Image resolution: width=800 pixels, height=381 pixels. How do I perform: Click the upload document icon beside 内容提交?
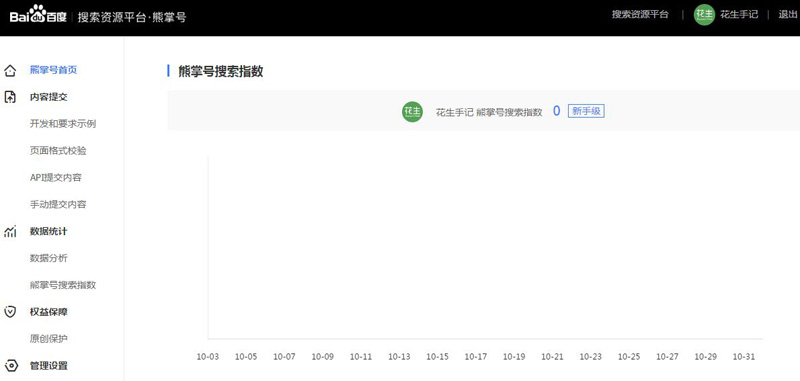click(10, 97)
